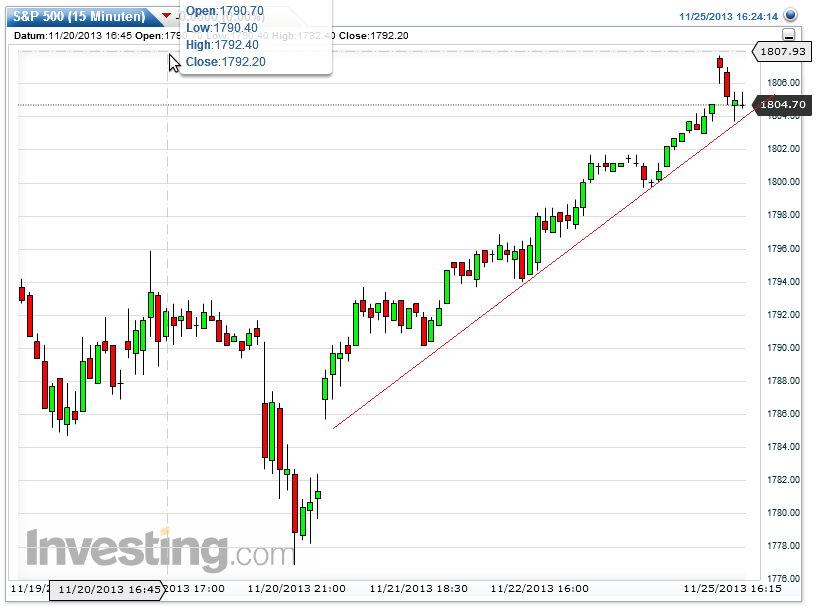Viewport: 822px width, 606px height.
Task: Click the 11/21/2013 18:30 time axis label
Action: tap(418, 589)
